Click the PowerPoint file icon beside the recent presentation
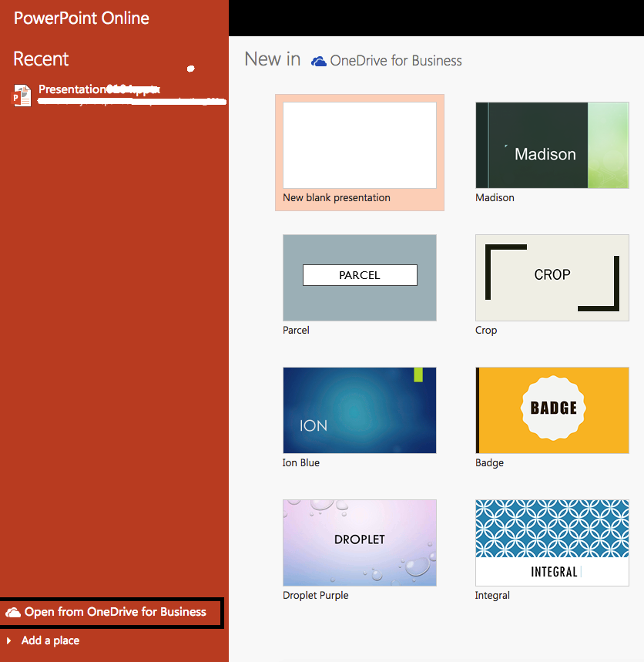Viewport: 644px width, 662px height. tap(22, 94)
